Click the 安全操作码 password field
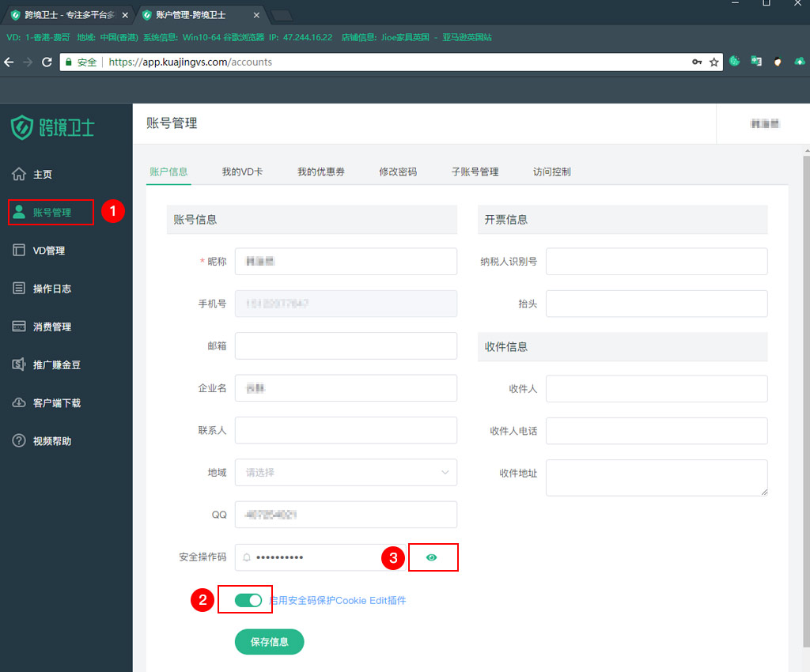 tap(320, 557)
